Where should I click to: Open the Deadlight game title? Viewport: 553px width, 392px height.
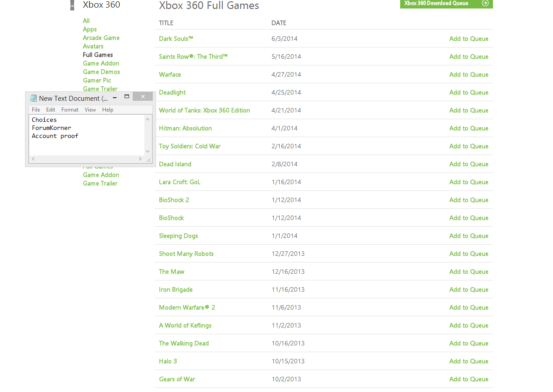[172, 92]
